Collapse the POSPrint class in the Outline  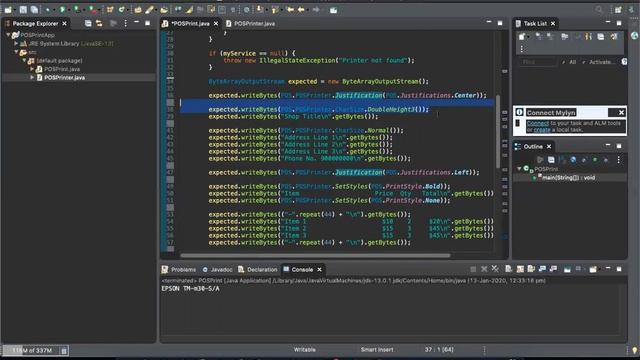click(519, 169)
